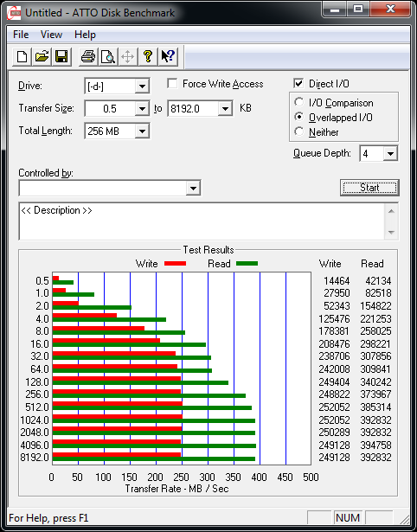
Task: Print results using the printer icon
Action: pos(88,56)
